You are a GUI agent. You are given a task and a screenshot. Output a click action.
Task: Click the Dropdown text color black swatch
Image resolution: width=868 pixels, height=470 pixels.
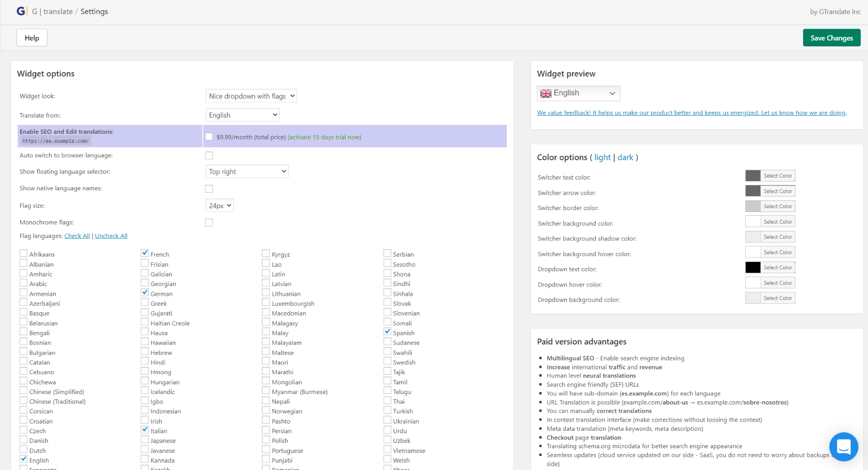[753, 267]
